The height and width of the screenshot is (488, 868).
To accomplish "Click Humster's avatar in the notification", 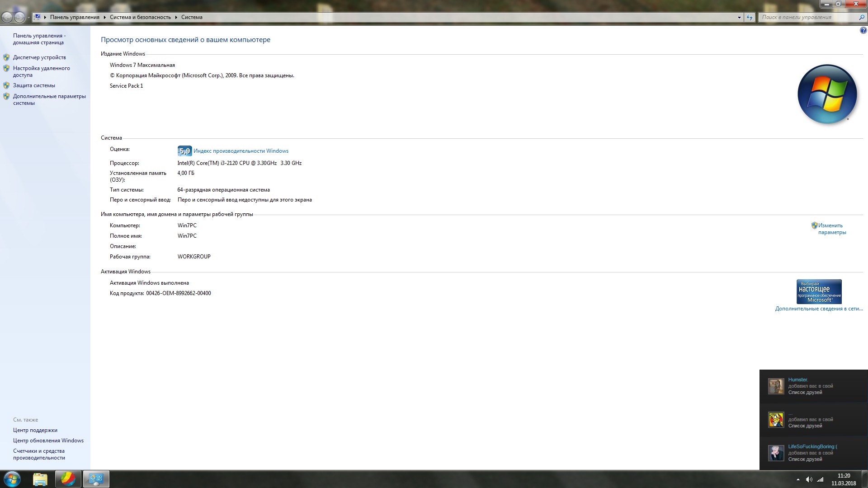I will [776, 386].
